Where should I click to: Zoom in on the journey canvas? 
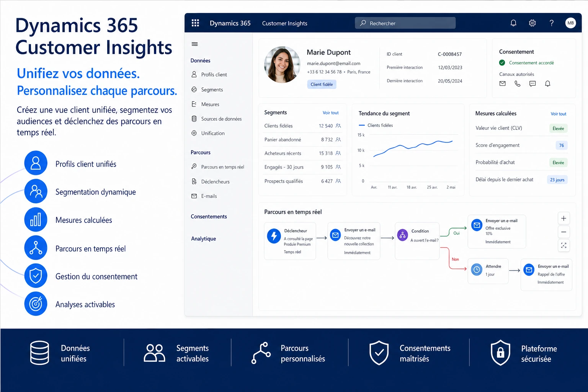(x=563, y=218)
